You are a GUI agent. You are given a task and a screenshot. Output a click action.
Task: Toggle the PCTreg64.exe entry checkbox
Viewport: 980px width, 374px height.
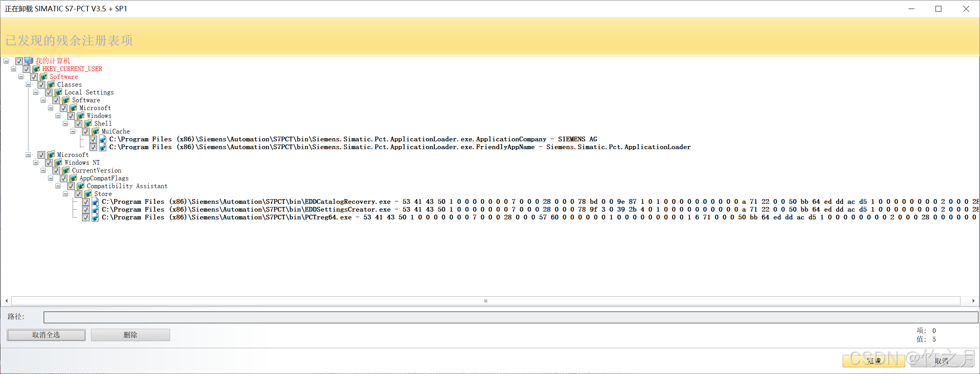tap(86, 217)
